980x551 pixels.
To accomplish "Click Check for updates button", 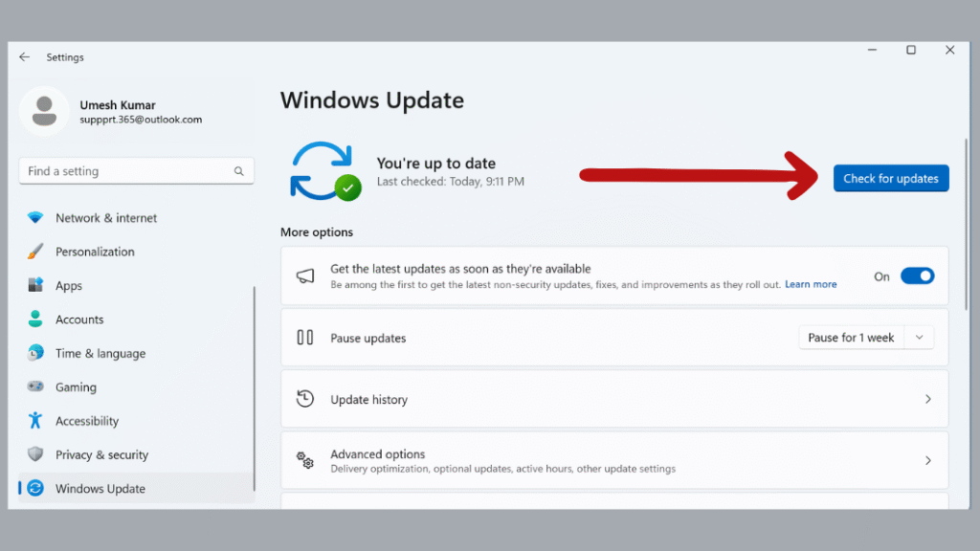I will [x=891, y=178].
